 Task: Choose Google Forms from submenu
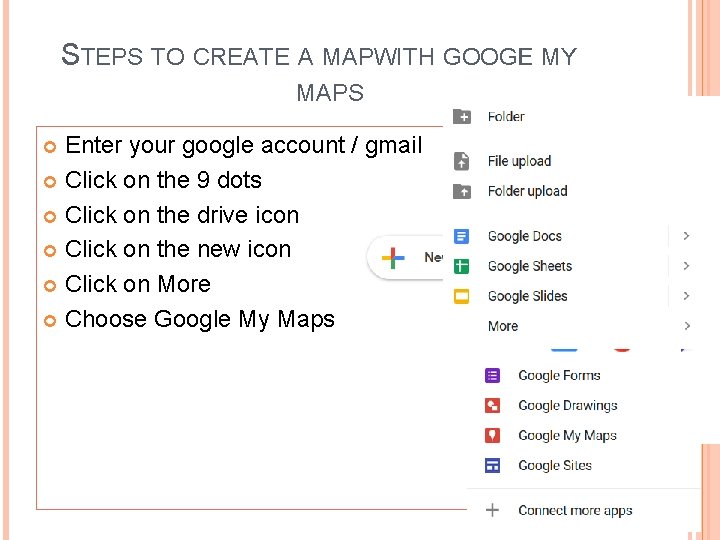pyautogui.click(x=559, y=375)
